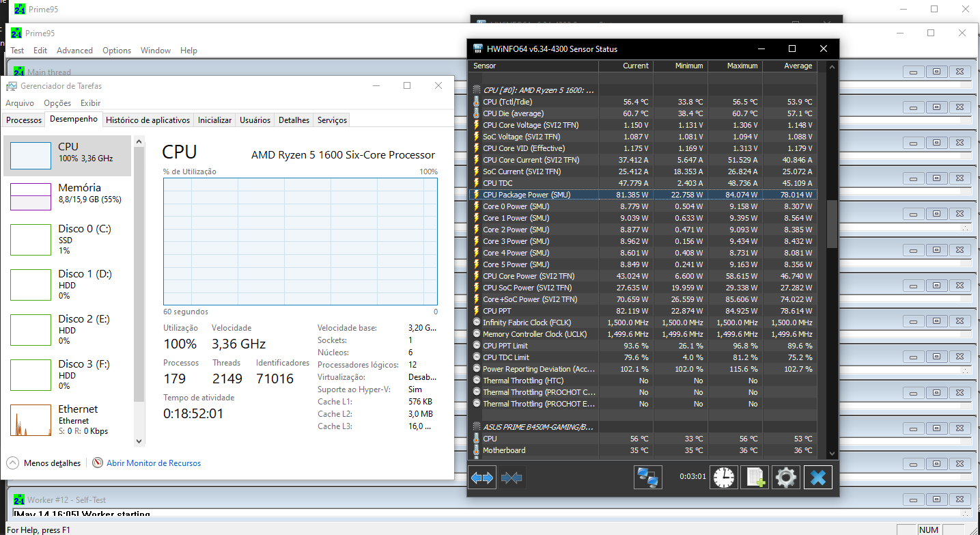The width and height of the screenshot is (980, 535).
Task: Open the Options menu in Prime95
Action: pos(117,51)
